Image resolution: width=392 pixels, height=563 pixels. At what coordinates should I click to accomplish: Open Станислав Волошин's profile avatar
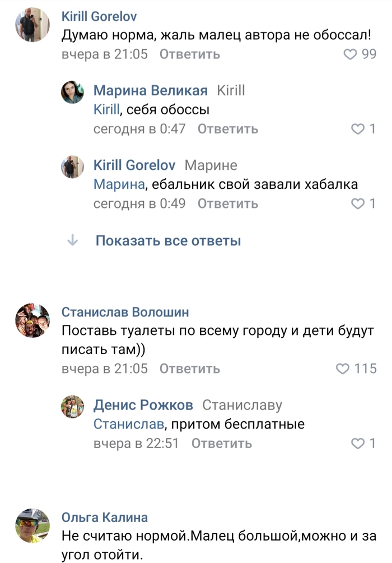[32, 320]
